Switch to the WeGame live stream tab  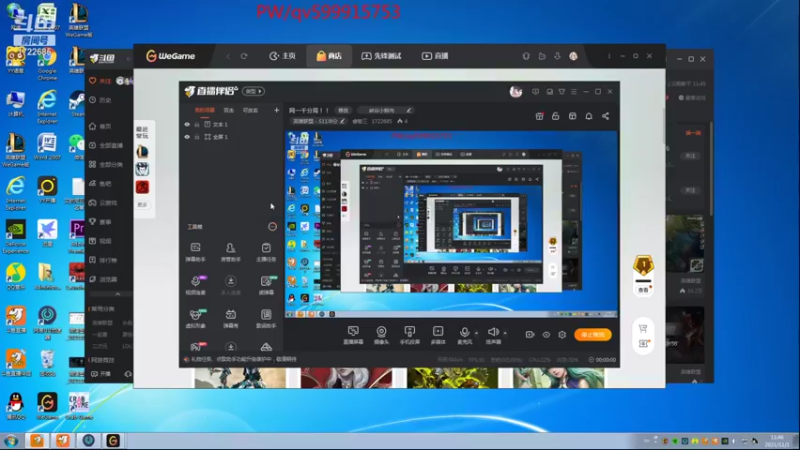tap(435, 56)
